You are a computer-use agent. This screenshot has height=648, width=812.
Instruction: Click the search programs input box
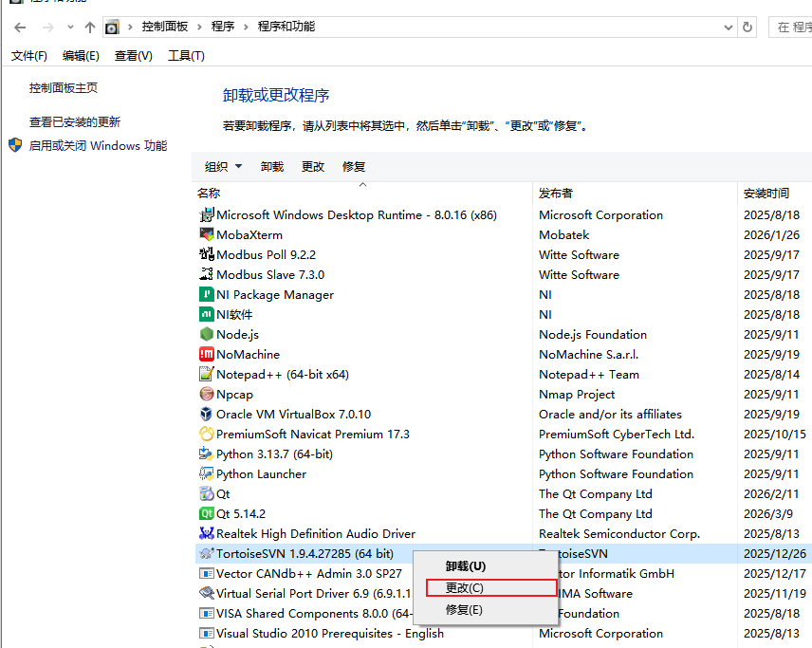tap(791, 27)
